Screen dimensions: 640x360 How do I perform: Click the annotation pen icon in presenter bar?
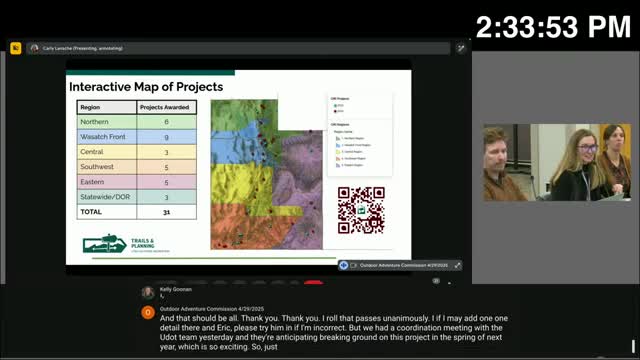click(x=460, y=48)
